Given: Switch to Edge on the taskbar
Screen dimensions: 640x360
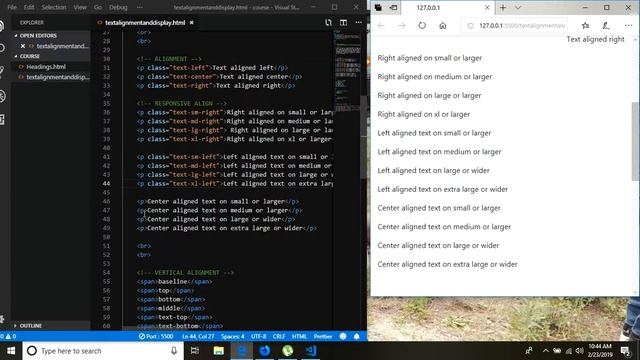Looking at the screenshot, I should pyautogui.click(x=242, y=351).
